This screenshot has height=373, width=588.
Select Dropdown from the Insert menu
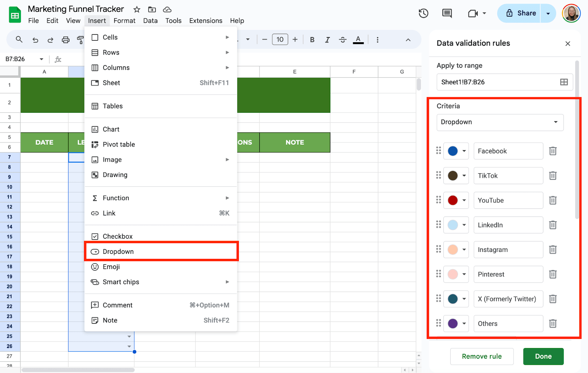coord(161,251)
